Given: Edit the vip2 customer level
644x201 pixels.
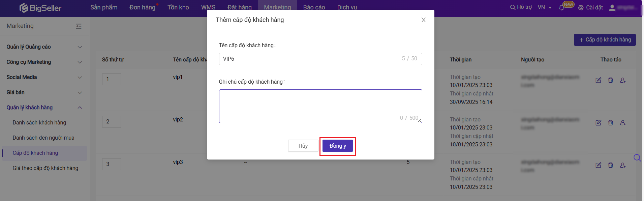Looking at the screenshot, I should pos(598,123).
